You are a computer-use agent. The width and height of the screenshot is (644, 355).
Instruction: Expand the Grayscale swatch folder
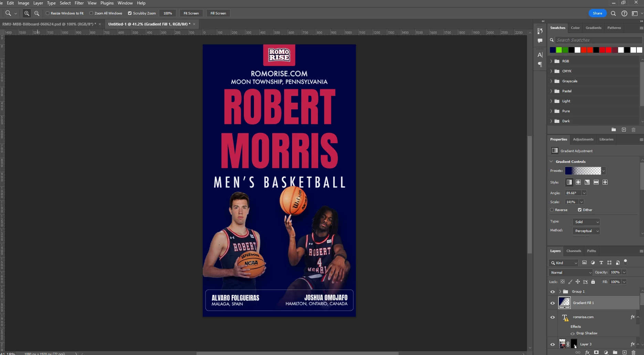tap(551, 81)
